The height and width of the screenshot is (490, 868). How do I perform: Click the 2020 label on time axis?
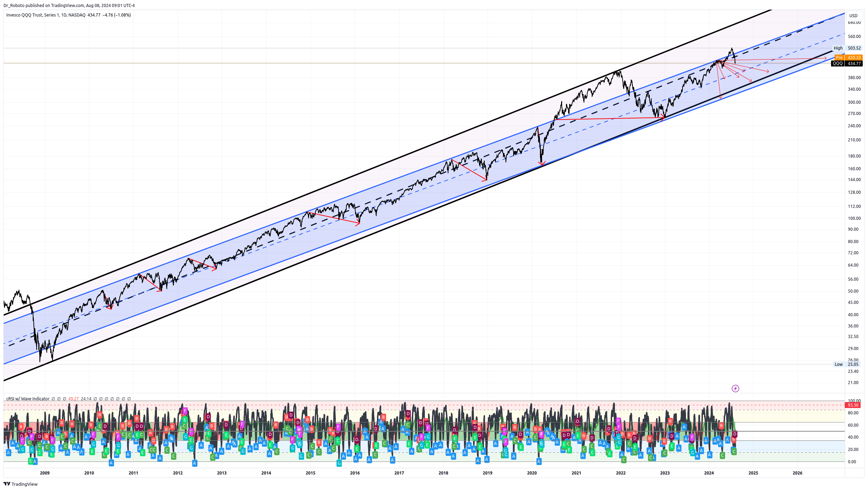click(532, 473)
